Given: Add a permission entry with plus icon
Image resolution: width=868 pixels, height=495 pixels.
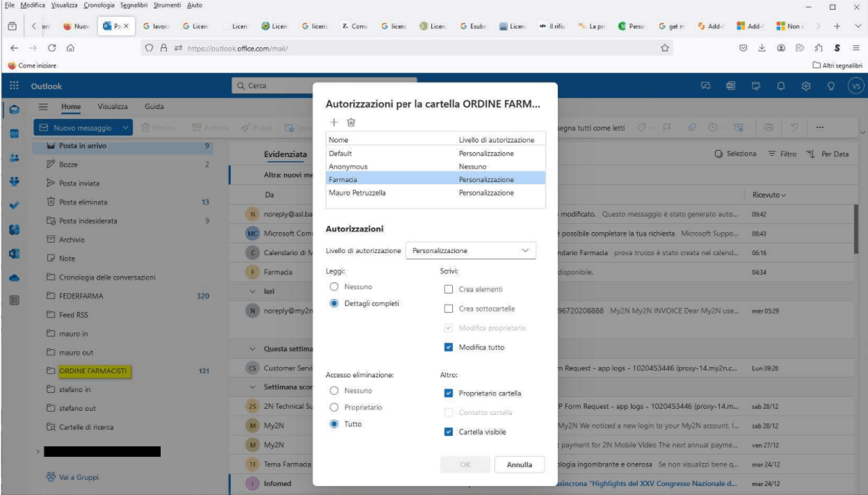Looking at the screenshot, I should [334, 122].
